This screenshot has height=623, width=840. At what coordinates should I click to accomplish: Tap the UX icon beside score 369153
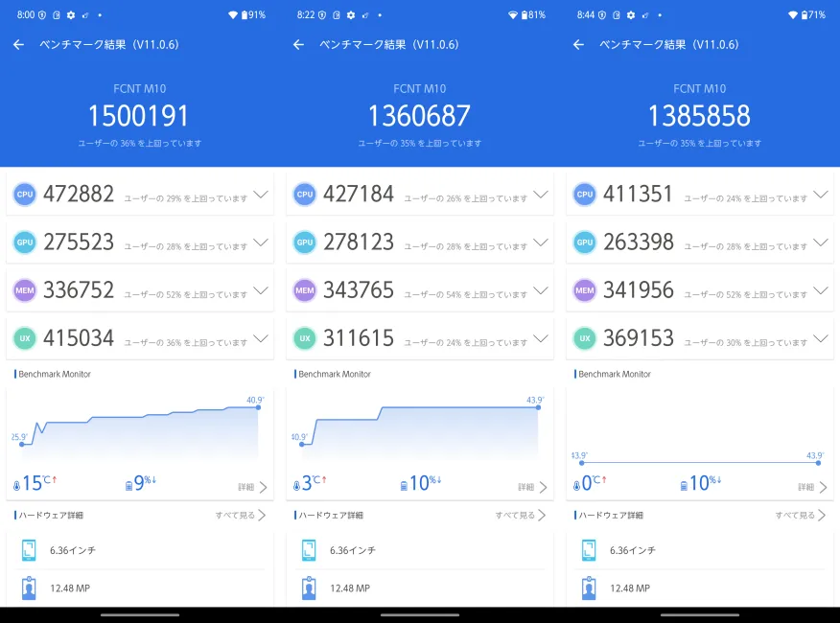(x=585, y=338)
